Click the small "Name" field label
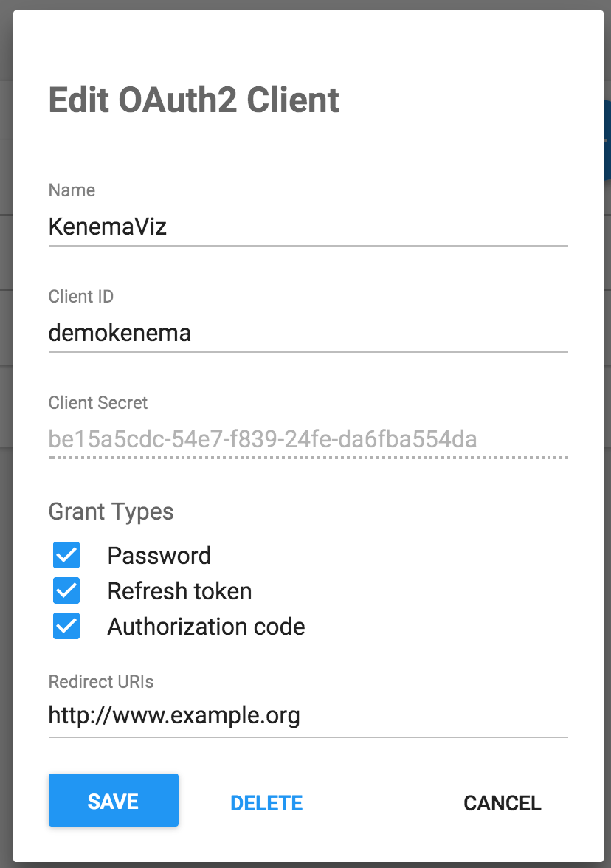This screenshot has width=611, height=868. click(72, 190)
